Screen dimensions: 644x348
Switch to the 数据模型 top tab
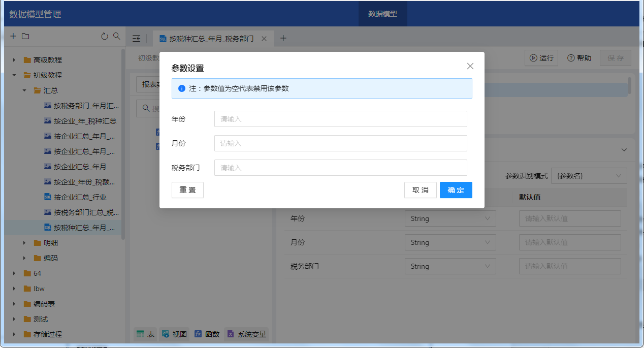(382, 14)
